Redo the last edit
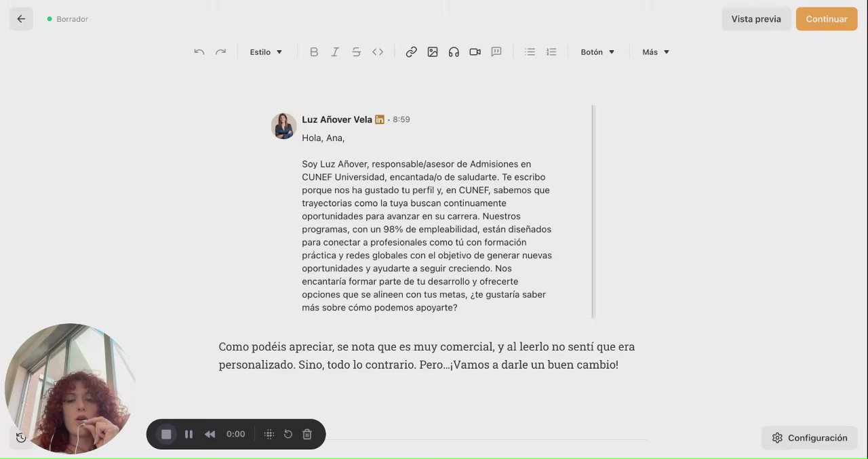Image resolution: width=868 pixels, height=459 pixels. [x=220, y=52]
